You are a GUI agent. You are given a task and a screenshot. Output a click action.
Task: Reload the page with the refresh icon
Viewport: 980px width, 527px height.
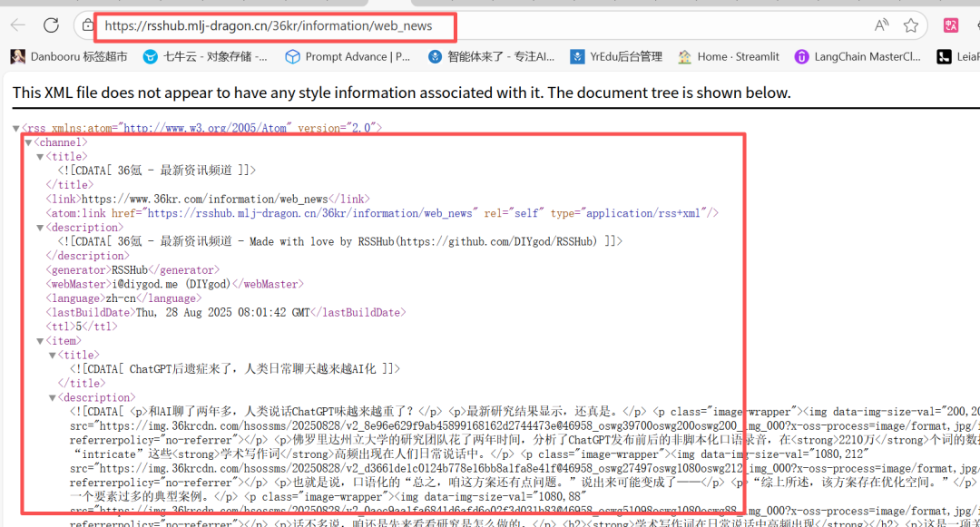pos(51,25)
